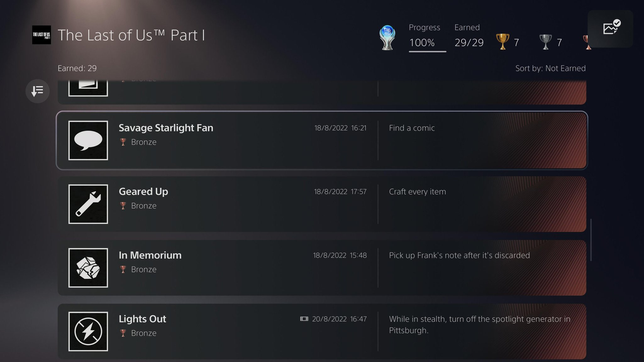This screenshot has width=644, height=362.
Task: Select the Lights Out trophy title
Action: 142,319
